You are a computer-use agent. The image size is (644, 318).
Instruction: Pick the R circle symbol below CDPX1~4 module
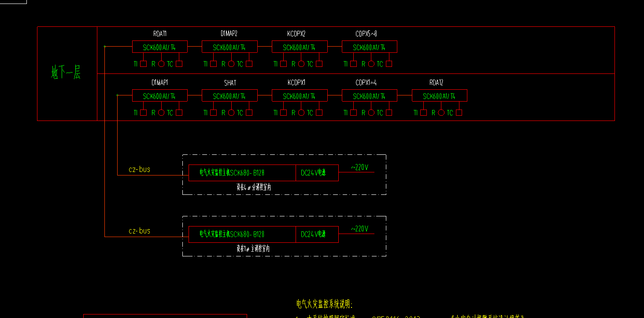371,113
